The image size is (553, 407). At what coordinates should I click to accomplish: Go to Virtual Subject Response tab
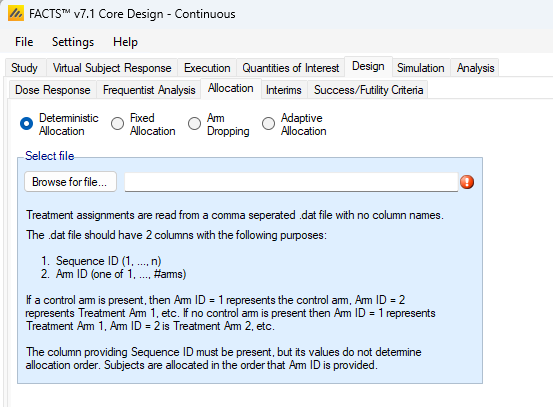click(112, 68)
